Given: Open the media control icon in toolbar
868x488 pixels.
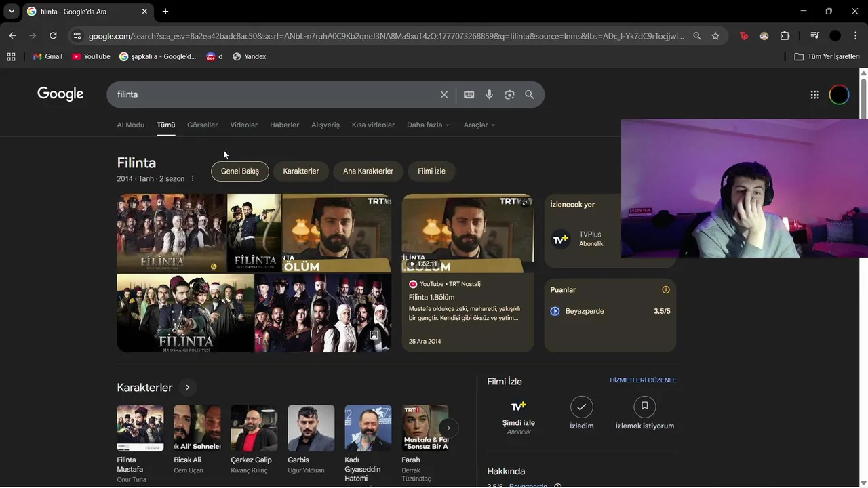Looking at the screenshot, I should pyautogui.click(x=814, y=36).
